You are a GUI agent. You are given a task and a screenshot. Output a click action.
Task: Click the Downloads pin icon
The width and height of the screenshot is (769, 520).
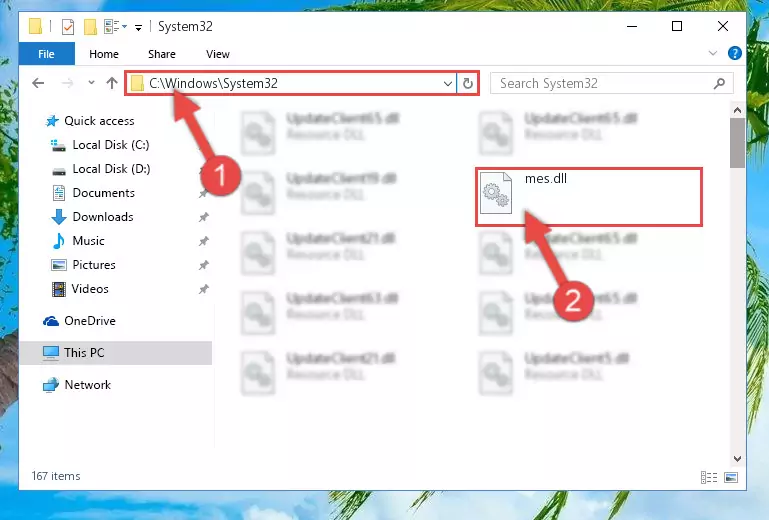tap(204, 217)
